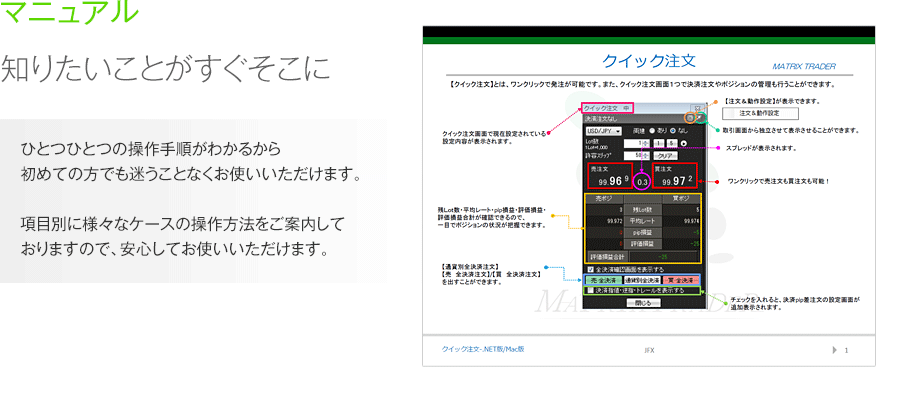Select the radio button beside Lot preset 5
Viewport: 900px width, 399px height.
(x=684, y=144)
